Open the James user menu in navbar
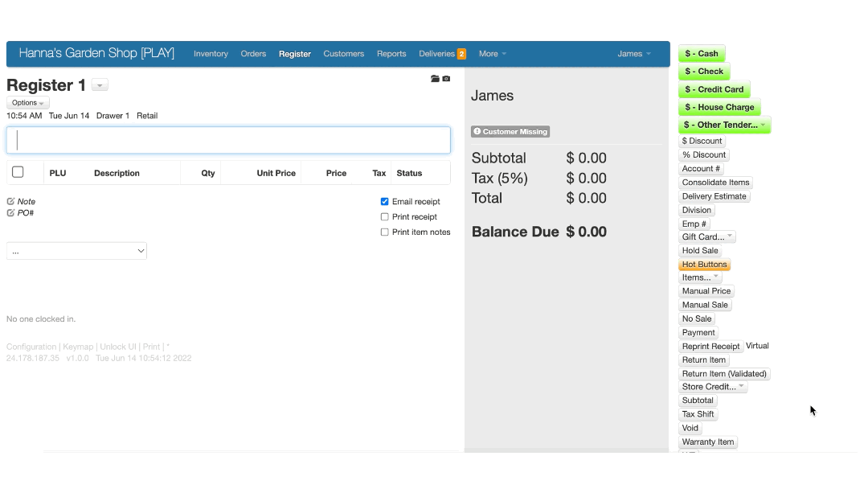 pyautogui.click(x=633, y=54)
